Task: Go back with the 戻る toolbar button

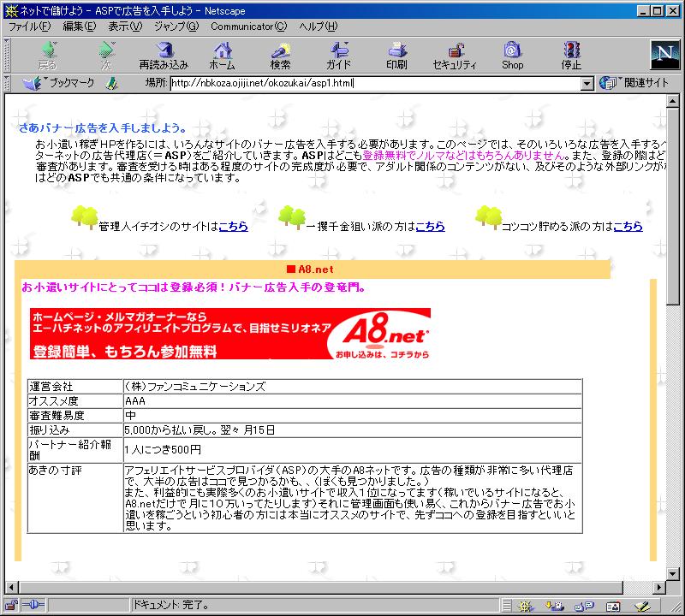Action: click(48, 56)
